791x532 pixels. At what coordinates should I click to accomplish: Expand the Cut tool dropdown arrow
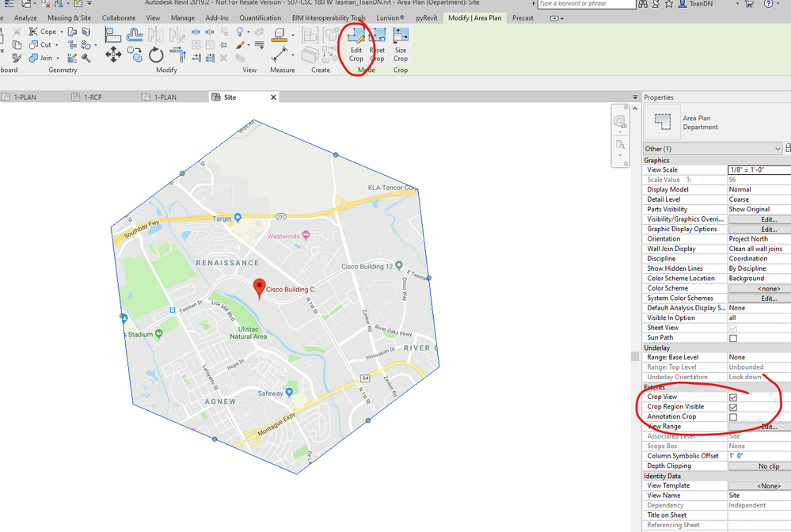(x=56, y=45)
